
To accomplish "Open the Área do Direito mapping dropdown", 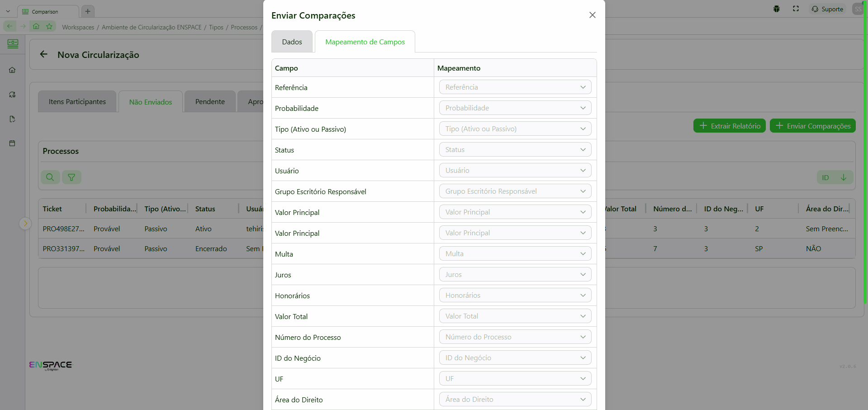I will 515,400.
